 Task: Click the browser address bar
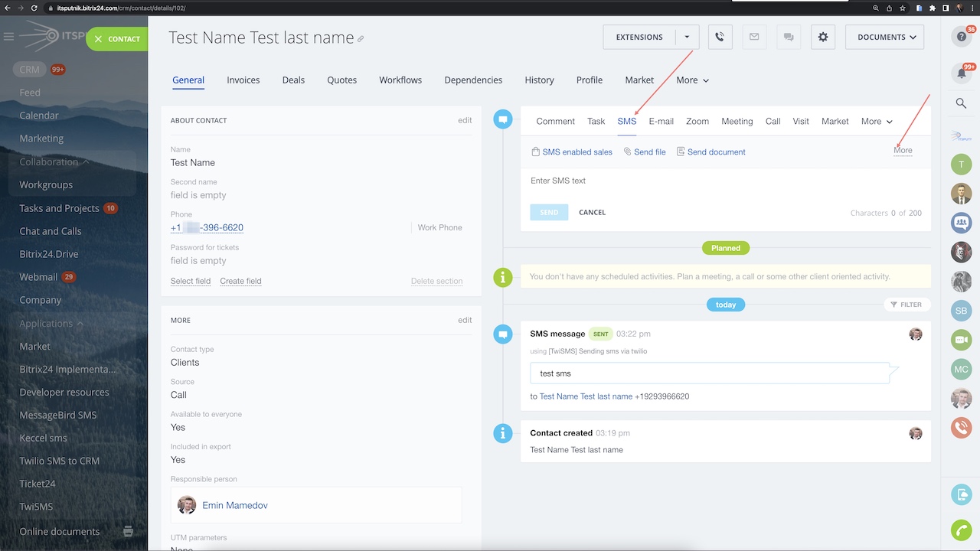tap(459, 8)
